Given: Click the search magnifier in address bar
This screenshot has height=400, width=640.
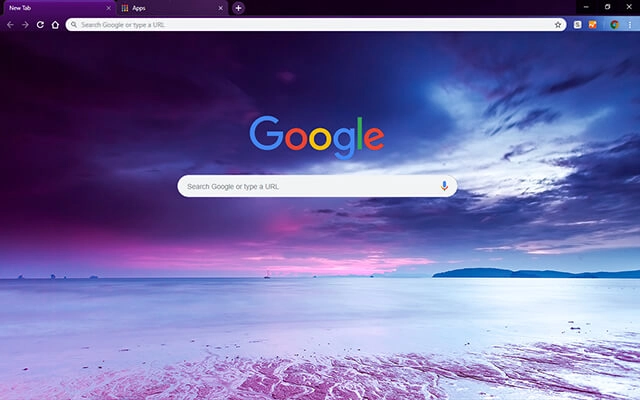Looking at the screenshot, I should tap(74, 24).
